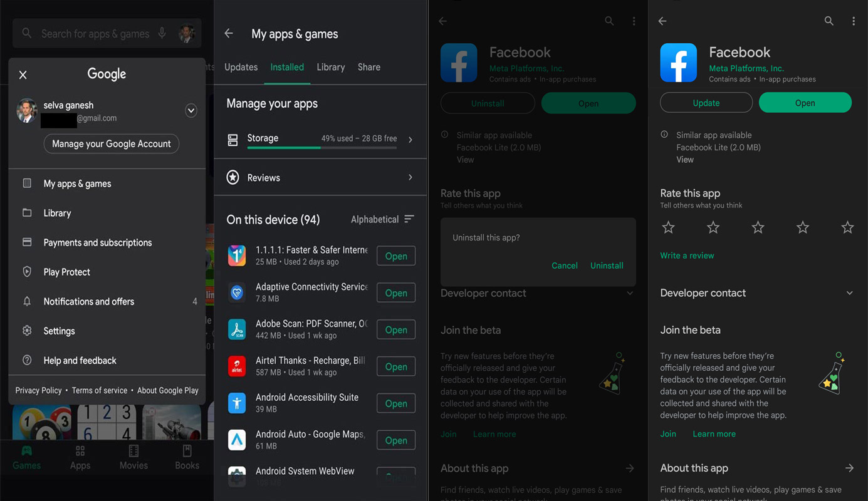Confirm Uninstall in the dialog
The height and width of the screenshot is (501, 868).
607,266
